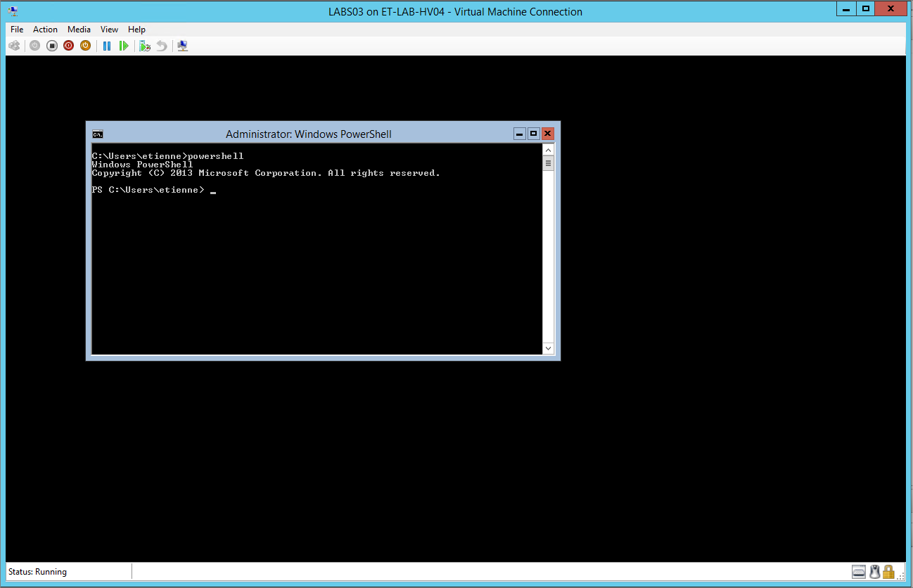Screen dimensions: 913x588
Task: Open the View menu
Action: point(109,29)
